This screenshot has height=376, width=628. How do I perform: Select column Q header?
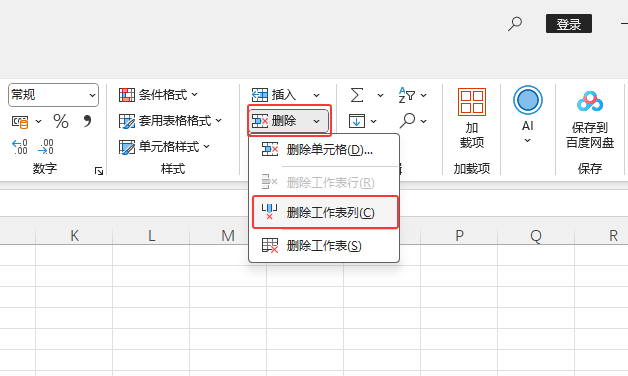pos(536,235)
